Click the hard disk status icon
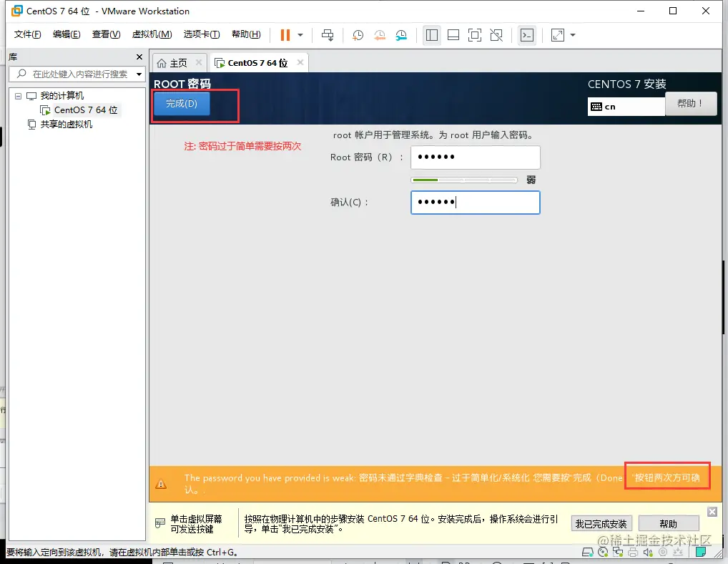 587,552
